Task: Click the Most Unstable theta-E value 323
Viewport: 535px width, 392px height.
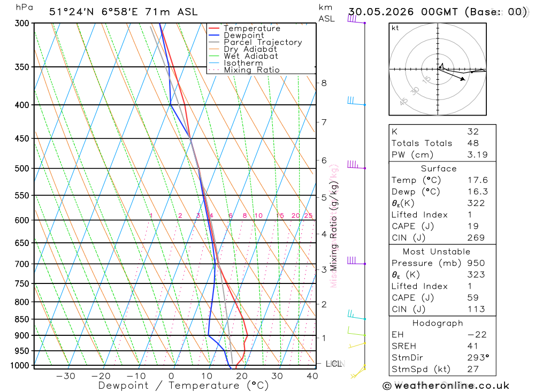Action: point(476,275)
